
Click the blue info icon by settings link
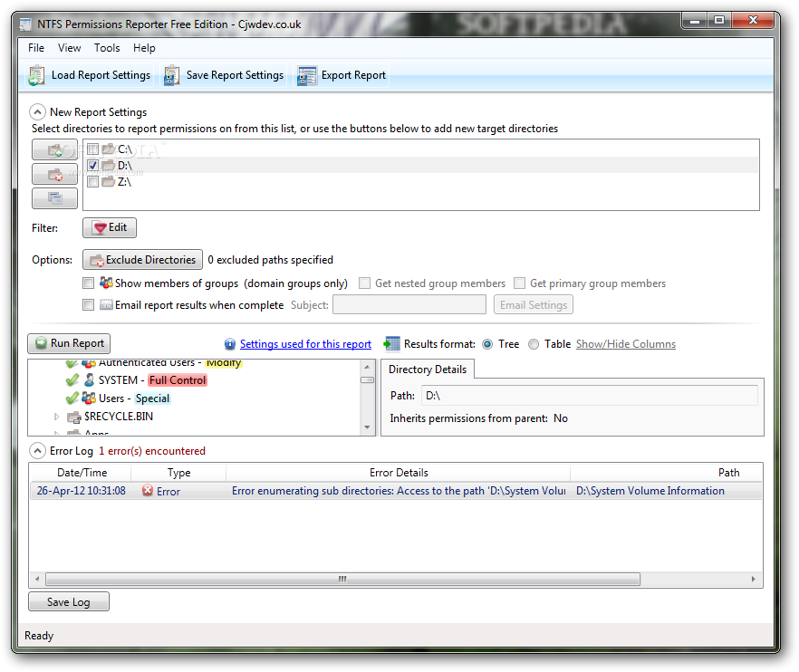point(230,344)
